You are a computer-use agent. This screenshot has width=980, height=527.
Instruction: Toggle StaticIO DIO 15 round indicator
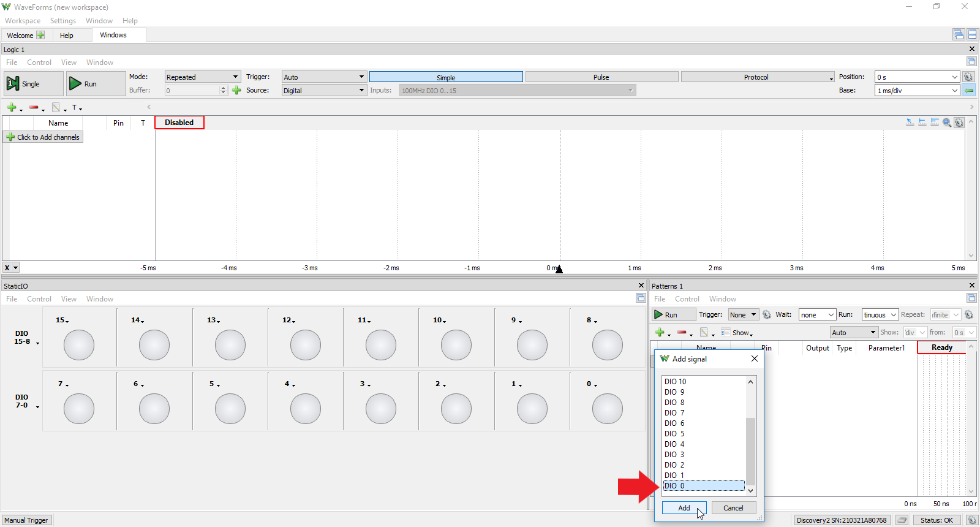coord(79,345)
